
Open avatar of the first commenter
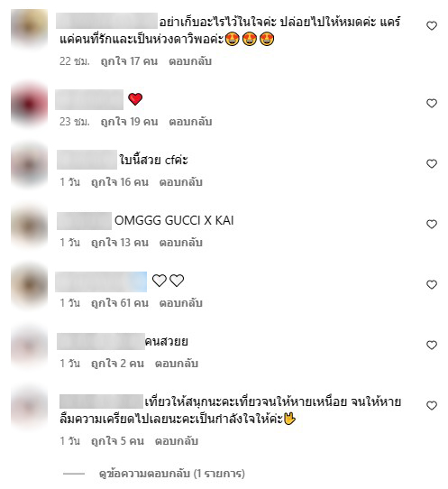[29, 28]
